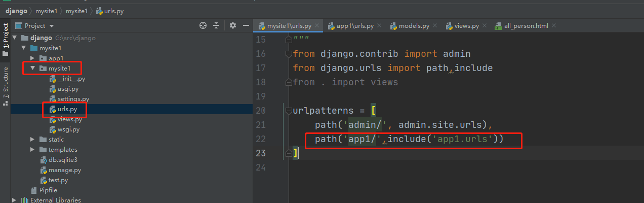Switch to mysite1\urls.py editor tab
Viewport: 644px width, 203px height.
click(289, 25)
